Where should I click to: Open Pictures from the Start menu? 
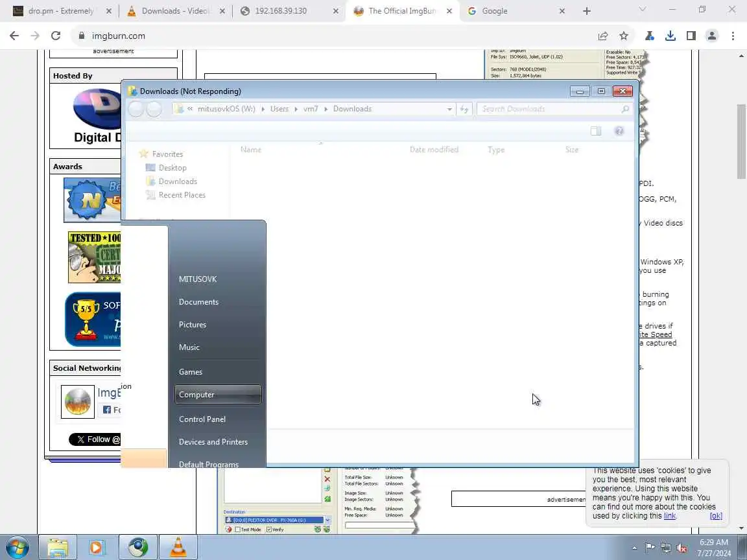(x=193, y=325)
